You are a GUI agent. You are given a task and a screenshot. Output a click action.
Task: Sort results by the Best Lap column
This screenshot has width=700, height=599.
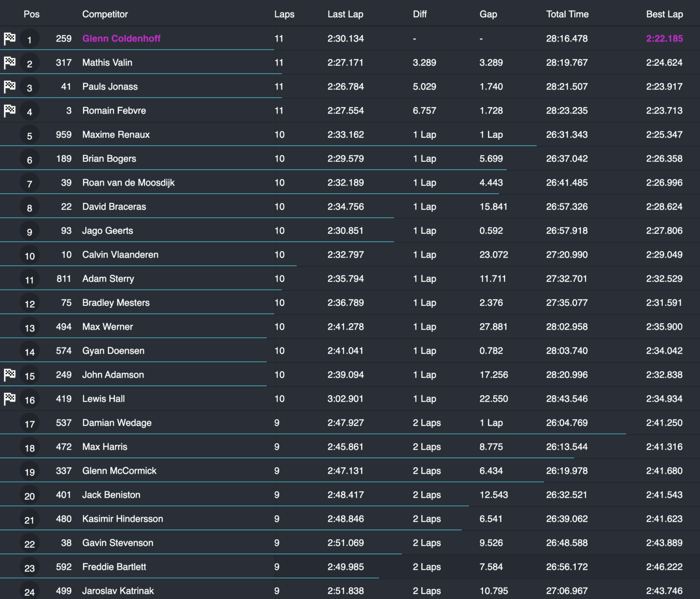coord(664,14)
